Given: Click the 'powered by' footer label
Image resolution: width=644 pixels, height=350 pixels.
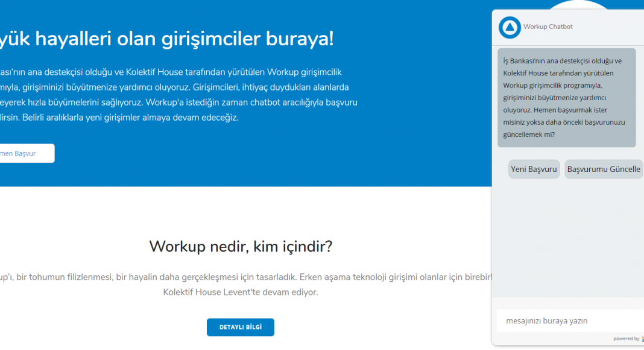Looking at the screenshot, I should tap(626, 339).
